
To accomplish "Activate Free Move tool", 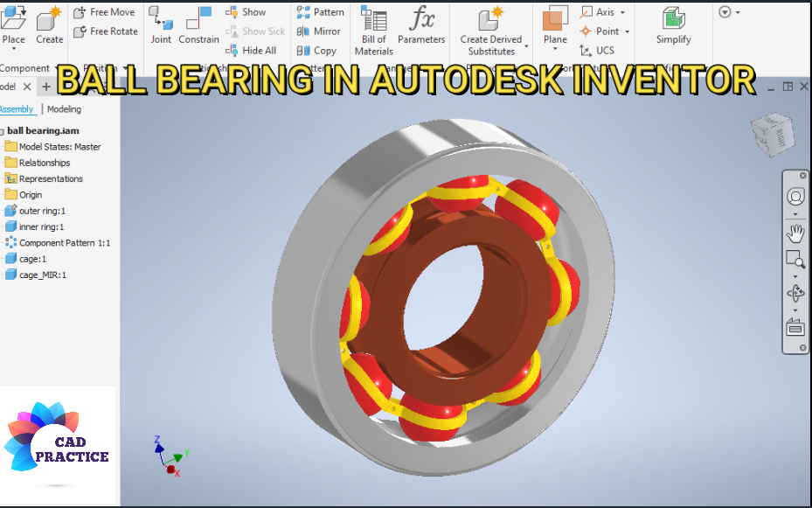I will [104, 12].
